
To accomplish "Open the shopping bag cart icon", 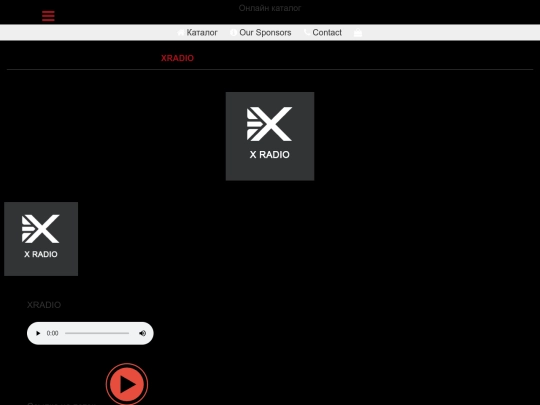I will pyautogui.click(x=358, y=32).
